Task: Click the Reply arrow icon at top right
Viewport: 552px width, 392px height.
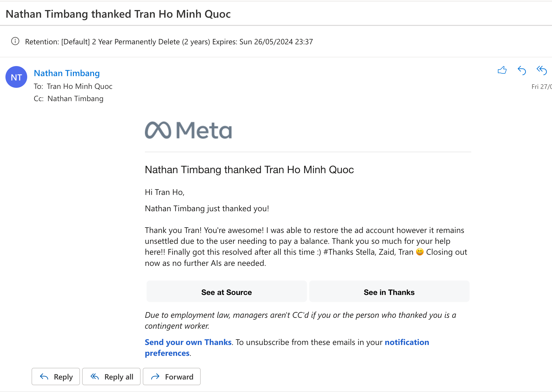Action: pos(522,71)
